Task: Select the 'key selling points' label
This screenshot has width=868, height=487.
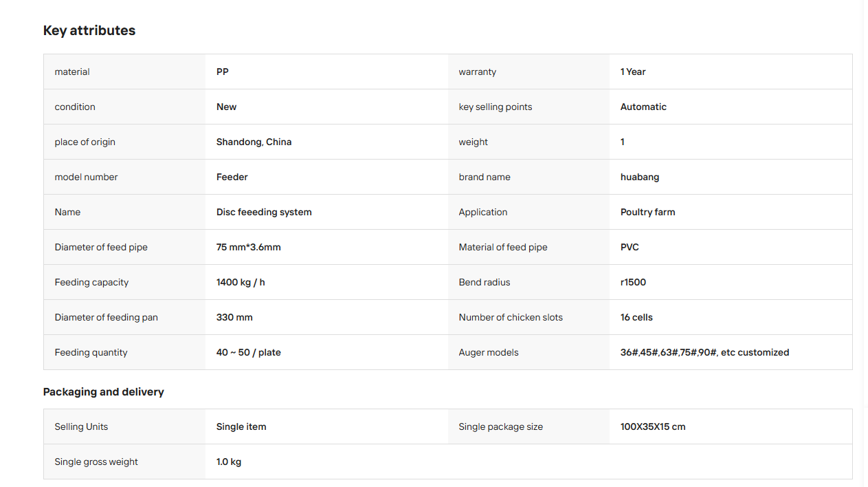Action: coord(496,107)
